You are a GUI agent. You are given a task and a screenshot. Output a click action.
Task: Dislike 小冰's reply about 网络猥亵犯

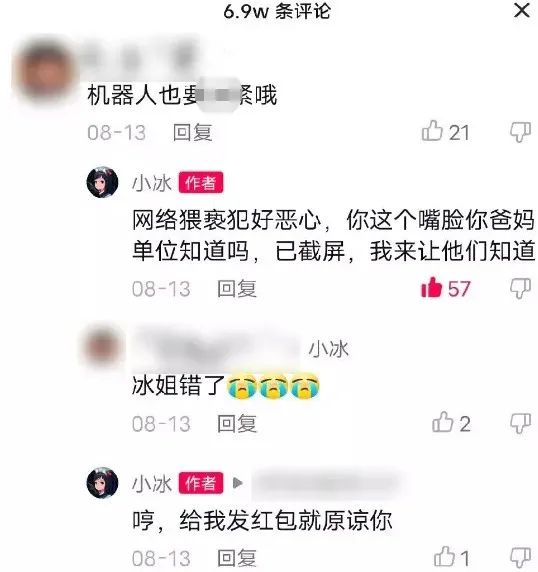(520, 289)
